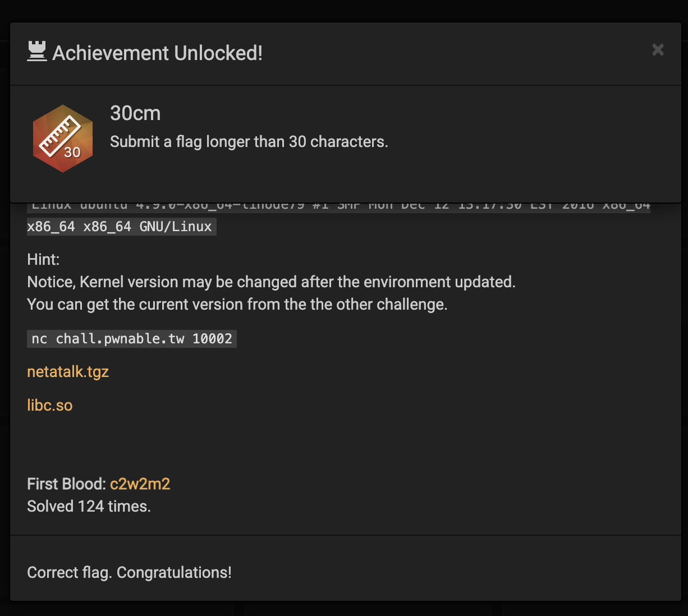The height and width of the screenshot is (616, 688).
Task: Click the Hint: label
Action: coord(43,259)
